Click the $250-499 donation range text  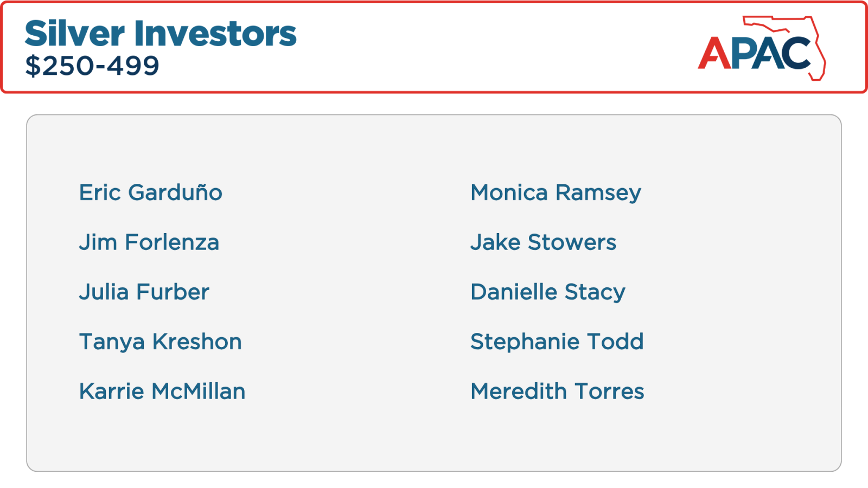[92, 66]
